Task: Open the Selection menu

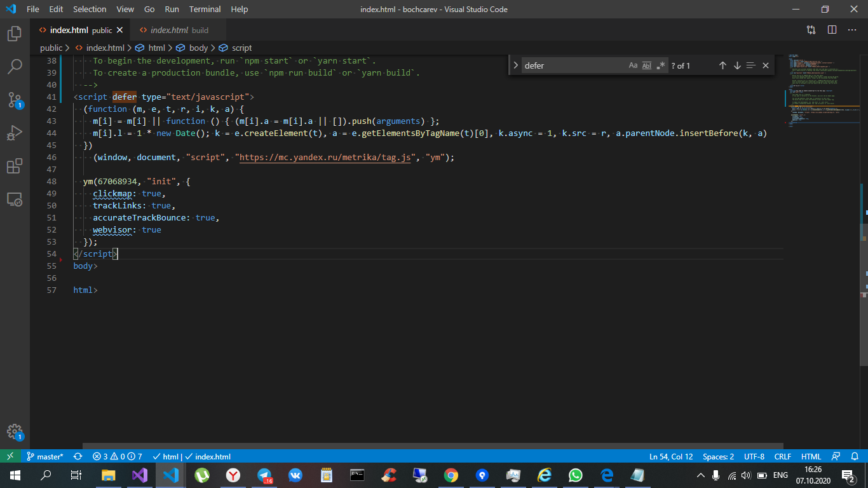Action: 90,9
